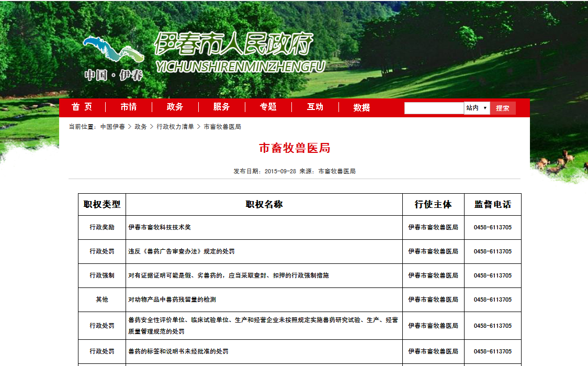Select the 伊春市畜牧科技技术奖 cell

(264, 227)
